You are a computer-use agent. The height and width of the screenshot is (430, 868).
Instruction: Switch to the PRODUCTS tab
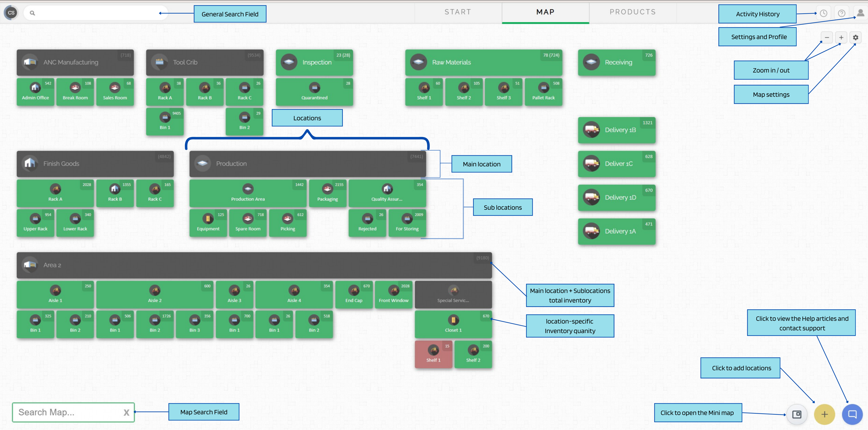[633, 12]
